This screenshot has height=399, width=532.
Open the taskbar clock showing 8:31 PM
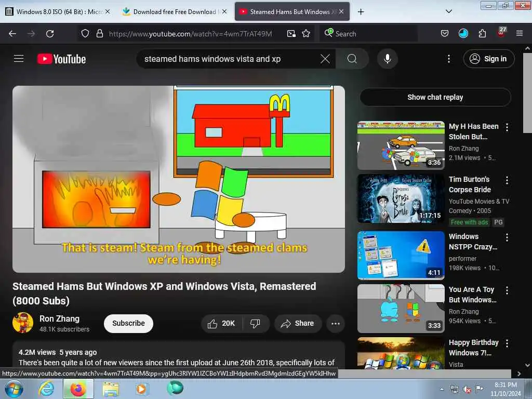point(506,389)
